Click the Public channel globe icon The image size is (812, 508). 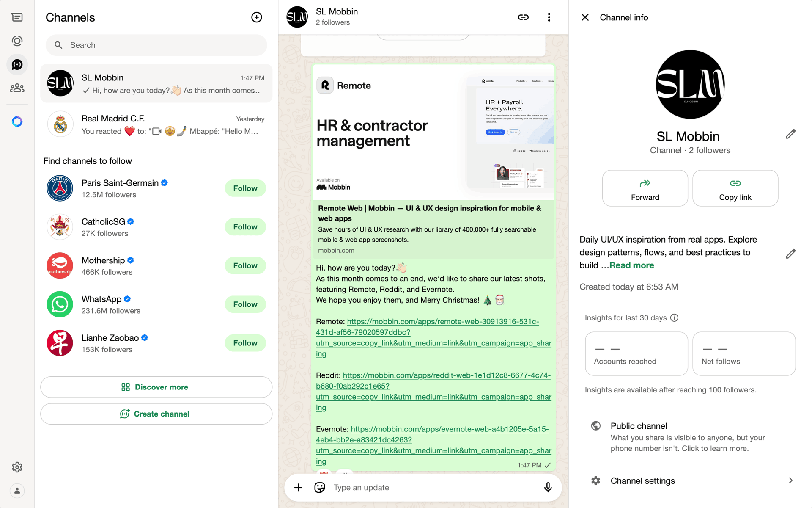pyautogui.click(x=596, y=426)
